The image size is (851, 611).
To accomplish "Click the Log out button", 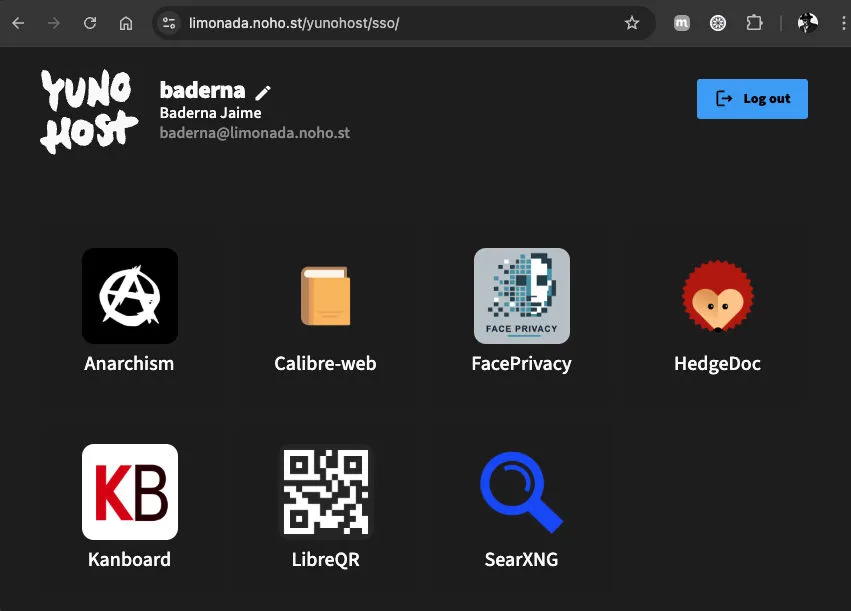I will (752, 99).
